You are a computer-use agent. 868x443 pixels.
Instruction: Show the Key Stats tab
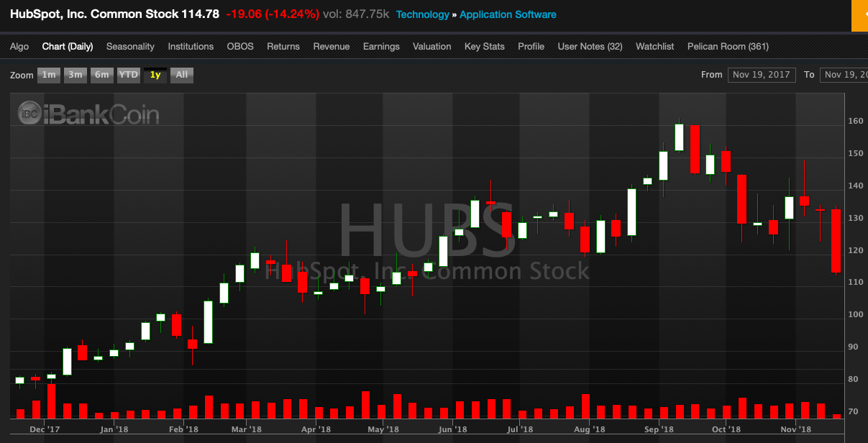coord(485,46)
